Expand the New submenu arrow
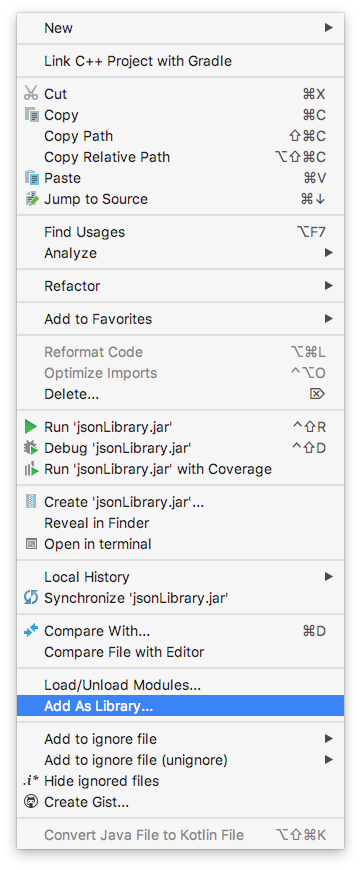Viewport: 361px width, 870px height. (x=329, y=27)
